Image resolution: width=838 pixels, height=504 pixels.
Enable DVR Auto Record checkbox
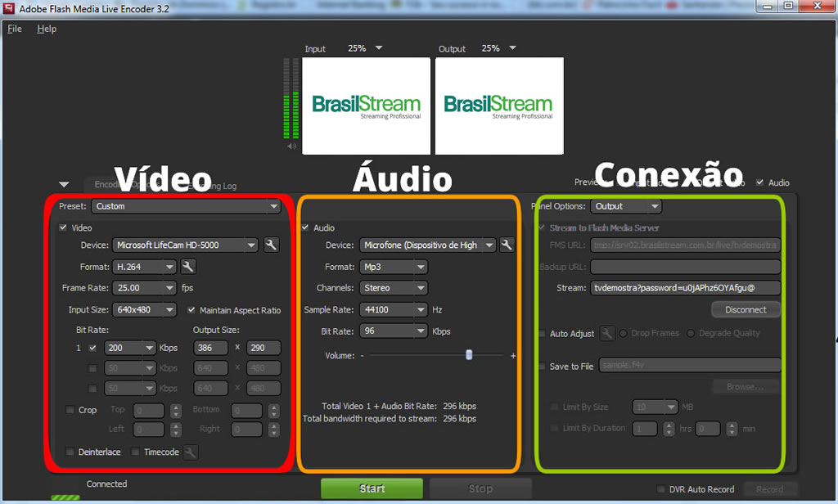pos(660,489)
